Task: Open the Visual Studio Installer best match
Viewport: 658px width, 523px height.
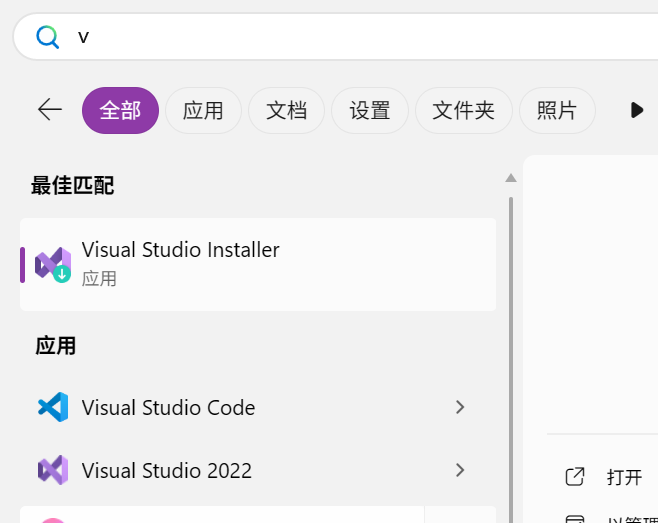Action: coord(258,264)
